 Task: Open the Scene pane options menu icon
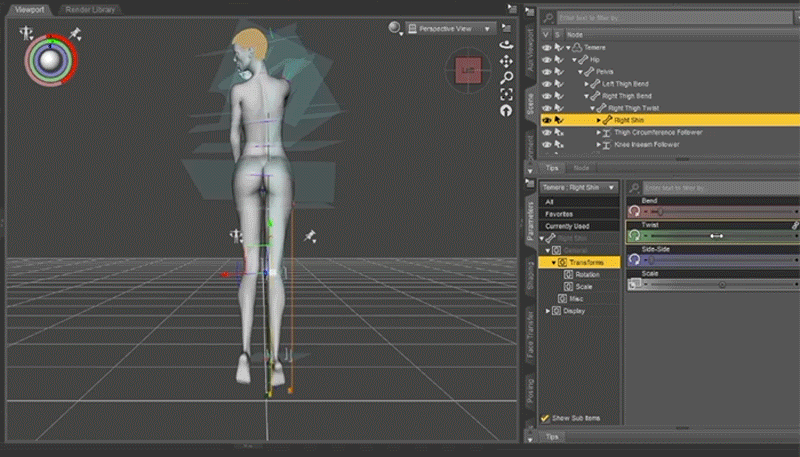(530, 11)
